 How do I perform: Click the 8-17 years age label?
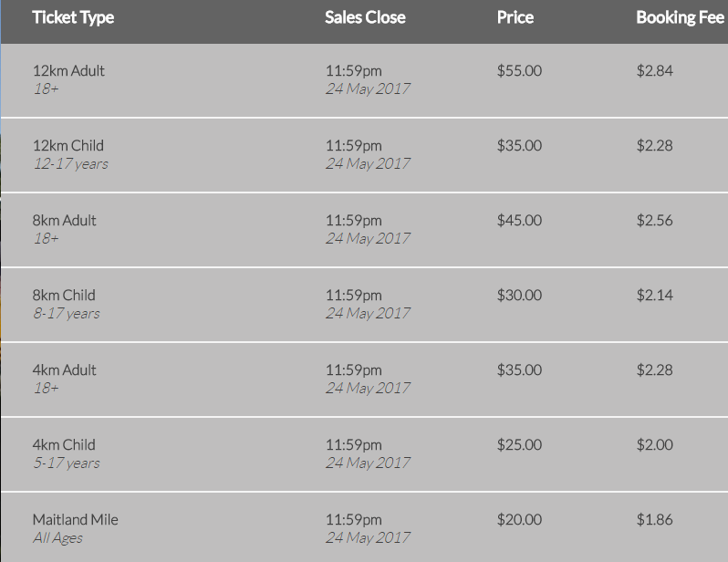tap(67, 314)
